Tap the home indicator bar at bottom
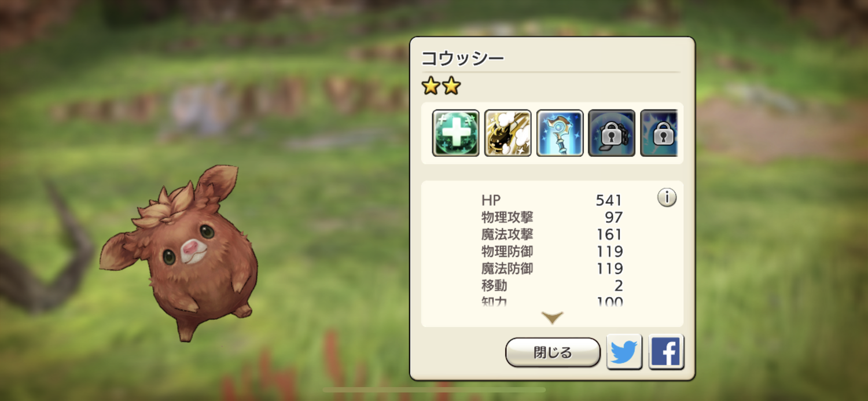The height and width of the screenshot is (401, 868). pyautogui.click(x=434, y=389)
